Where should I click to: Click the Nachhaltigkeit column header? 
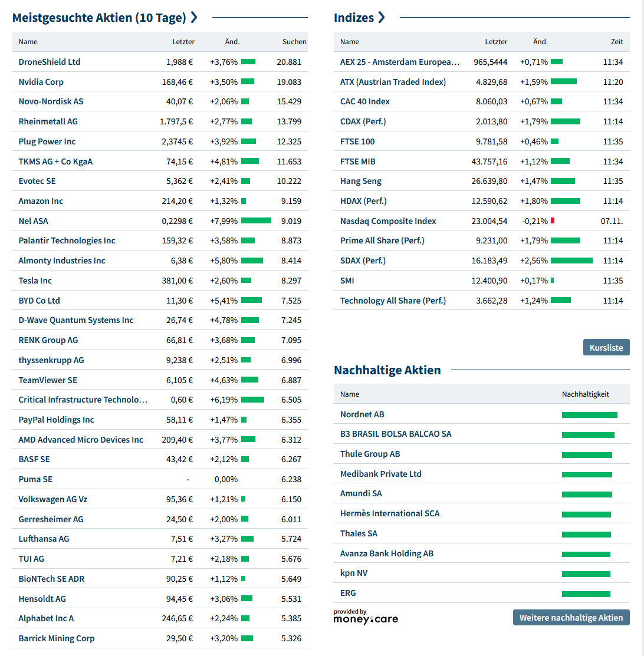(x=585, y=394)
